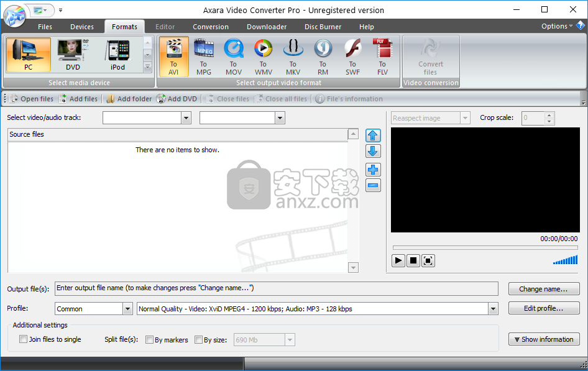Open the Conversion tab
The image size is (588, 371).
pyautogui.click(x=211, y=27)
